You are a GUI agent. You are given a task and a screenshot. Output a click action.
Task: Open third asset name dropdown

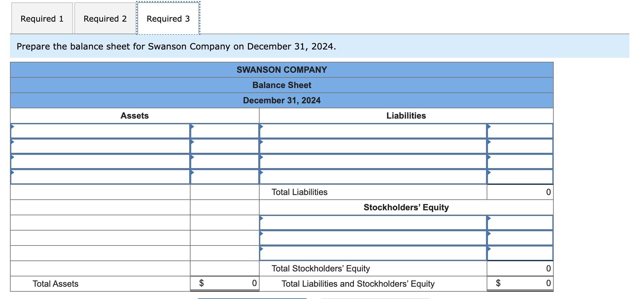coord(100,161)
